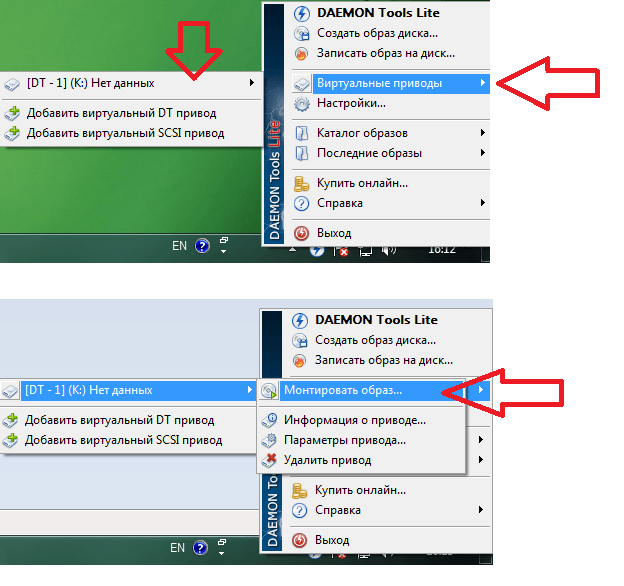Click the Удалить привод red cross icon
624x586 pixels.
pyautogui.click(x=269, y=460)
